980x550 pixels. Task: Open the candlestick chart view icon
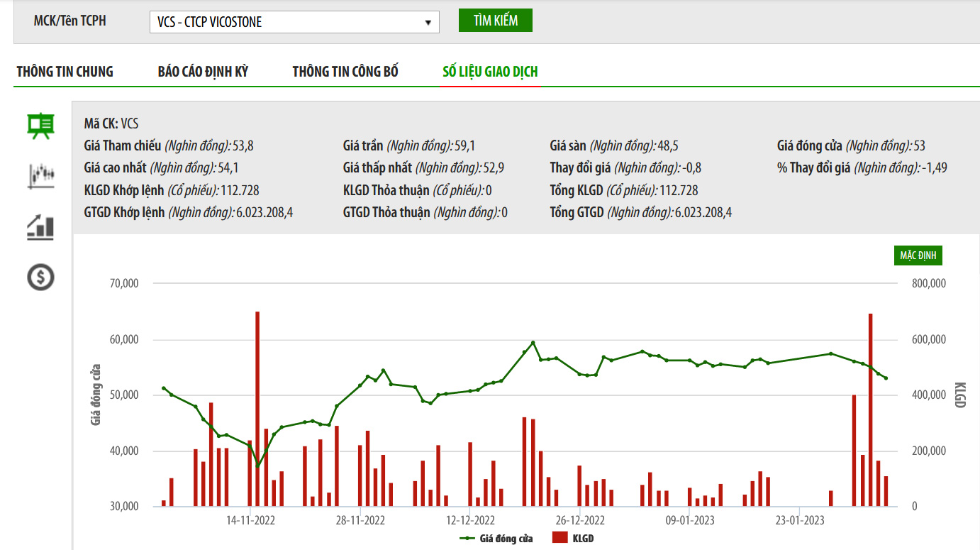(x=40, y=176)
